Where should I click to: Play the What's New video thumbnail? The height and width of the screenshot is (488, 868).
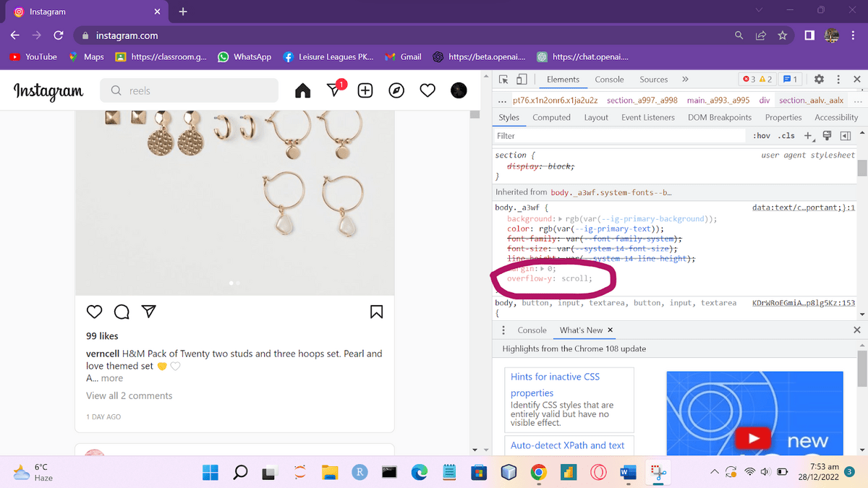pyautogui.click(x=754, y=439)
